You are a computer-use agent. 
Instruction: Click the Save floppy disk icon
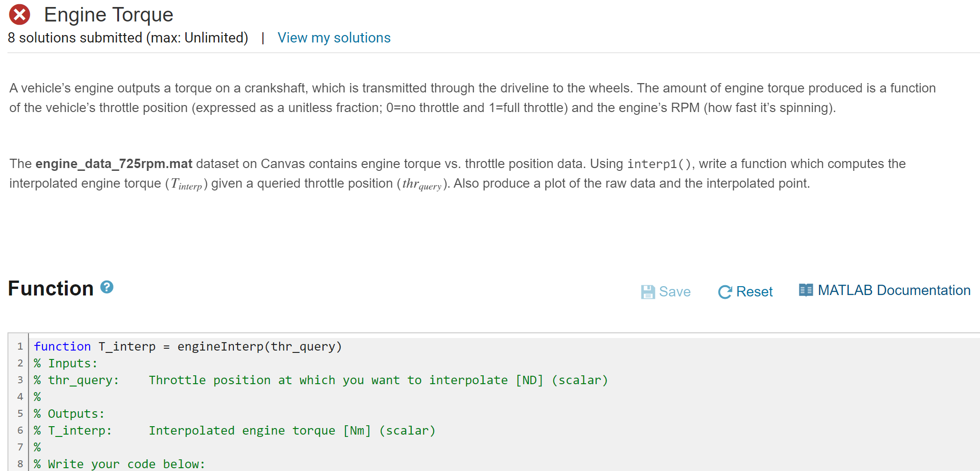pos(648,292)
